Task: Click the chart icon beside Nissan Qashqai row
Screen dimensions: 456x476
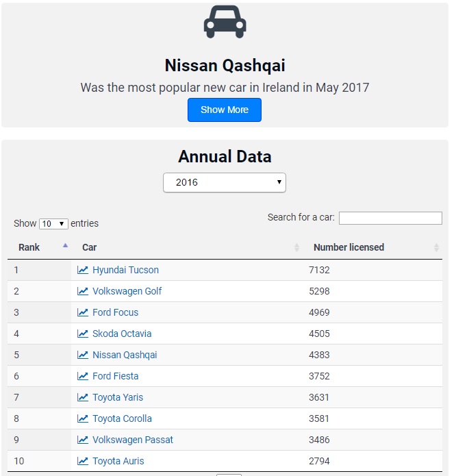Action: click(x=83, y=355)
